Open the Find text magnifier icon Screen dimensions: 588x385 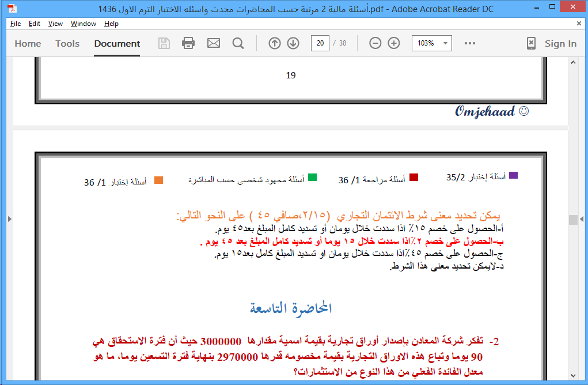tap(238, 43)
